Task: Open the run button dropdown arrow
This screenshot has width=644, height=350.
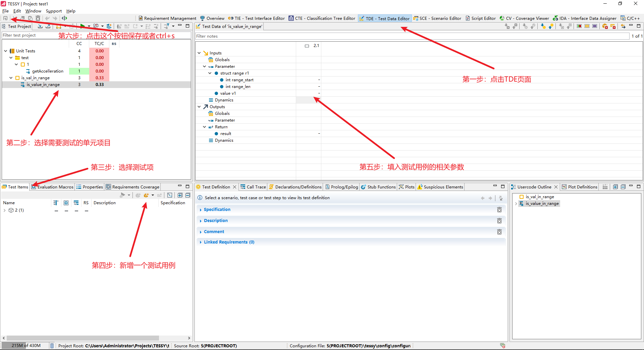Action: [89, 26]
